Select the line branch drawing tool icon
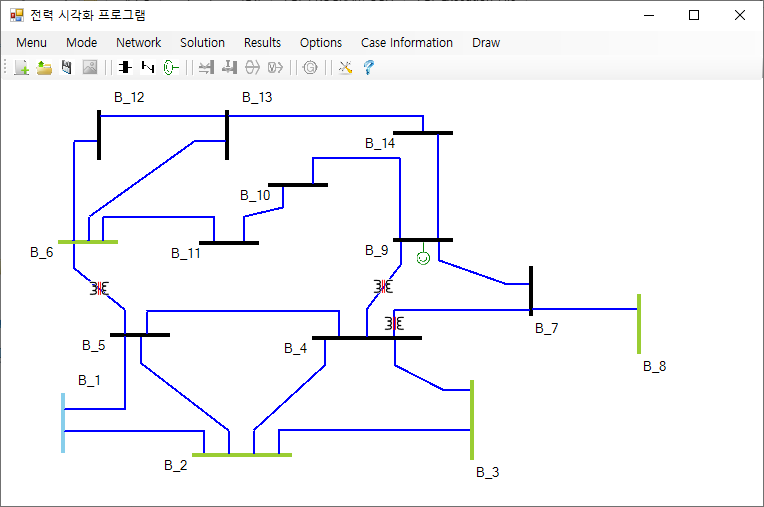Viewport: 764px width, 507px height. [x=148, y=67]
